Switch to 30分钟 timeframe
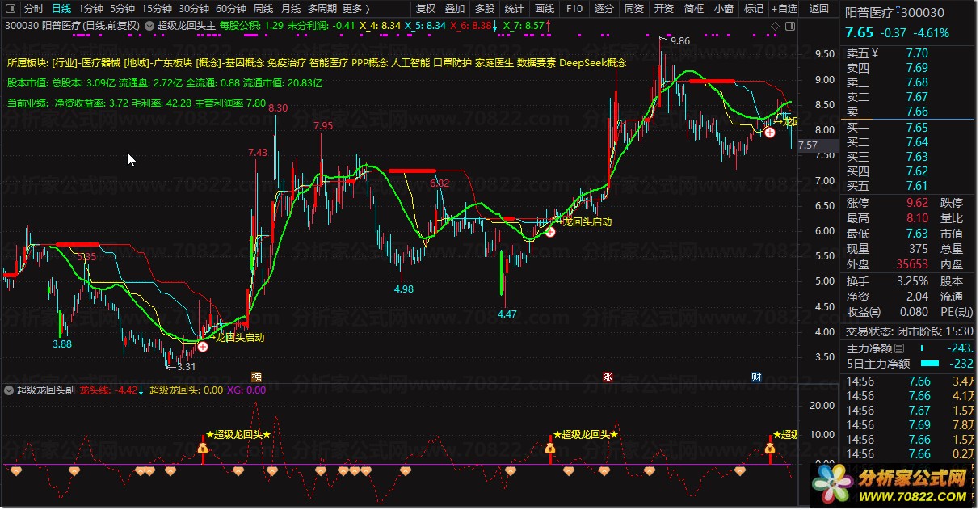 pyautogui.click(x=194, y=9)
